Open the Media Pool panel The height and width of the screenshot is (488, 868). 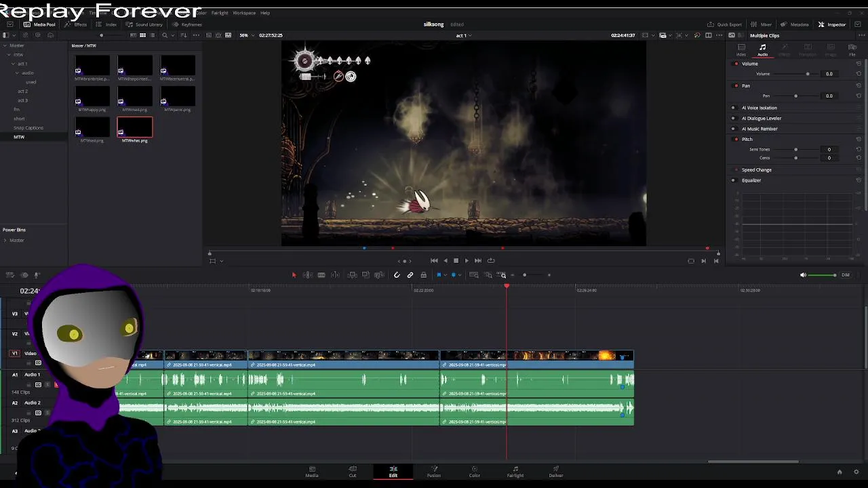40,24
